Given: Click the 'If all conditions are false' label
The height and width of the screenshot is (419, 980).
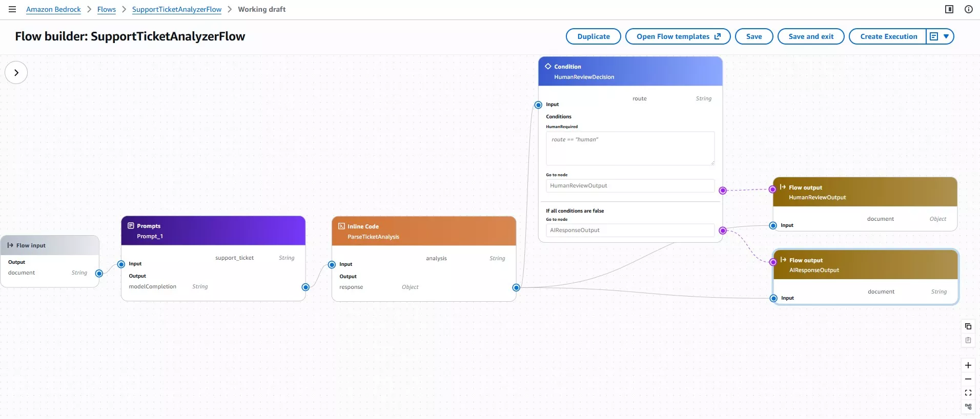Looking at the screenshot, I should (575, 211).
